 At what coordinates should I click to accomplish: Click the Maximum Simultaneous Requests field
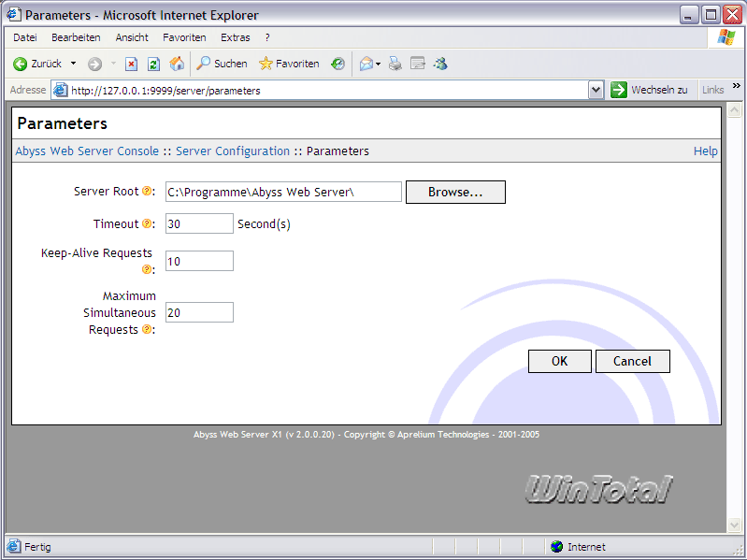(199, 312)
